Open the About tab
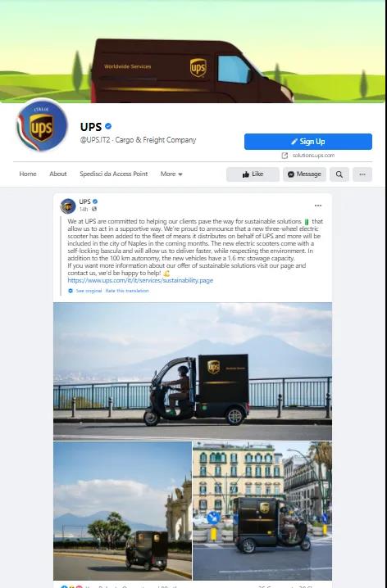Image resolution: width=387 pixels, height=588 pixels. click(58, 174)
